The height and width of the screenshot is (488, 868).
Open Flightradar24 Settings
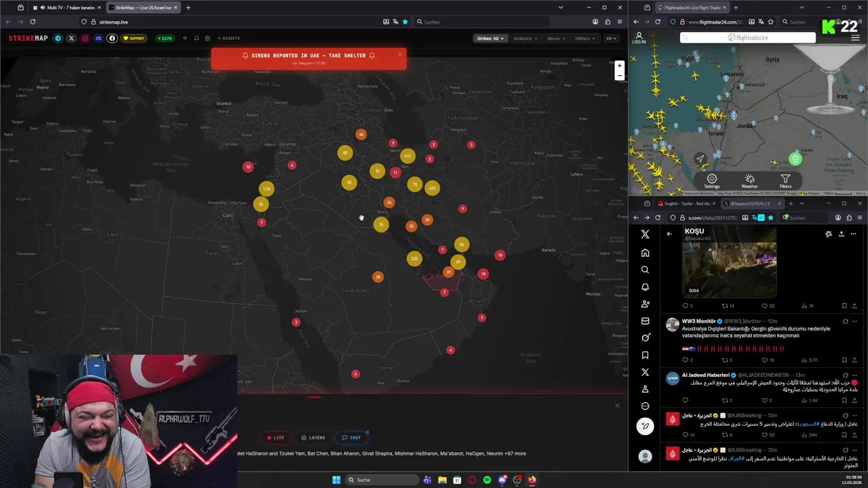coord(712,181)
